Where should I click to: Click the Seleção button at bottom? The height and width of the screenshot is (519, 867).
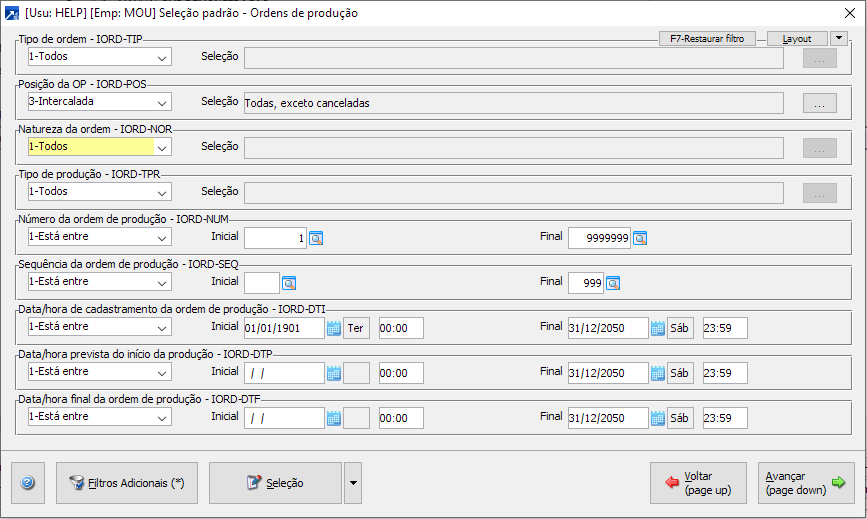(x=275, y=483)
